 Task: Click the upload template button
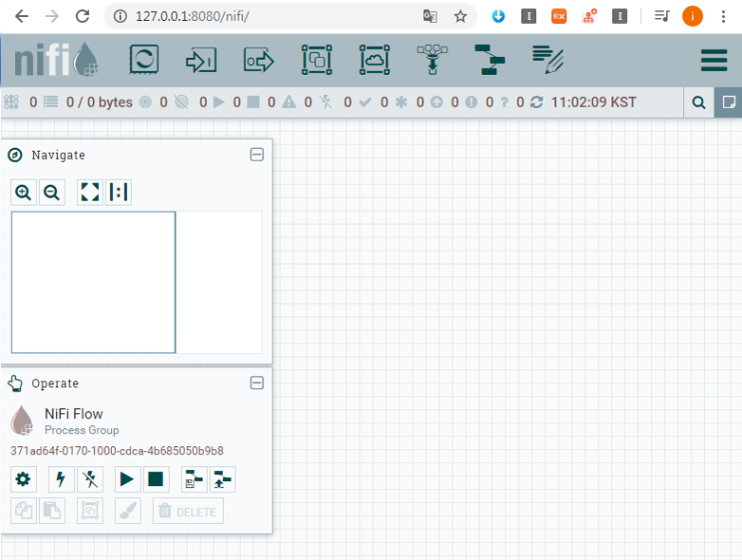223,479
